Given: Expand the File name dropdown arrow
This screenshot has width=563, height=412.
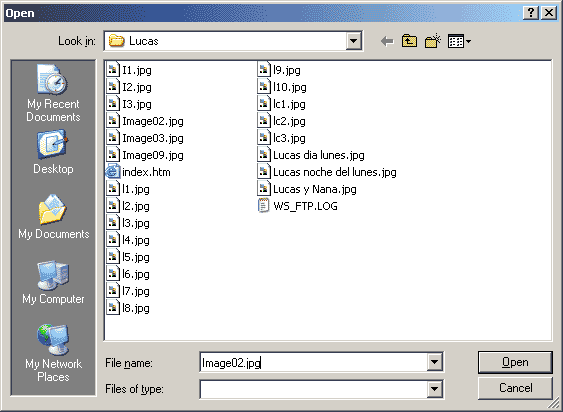Looking at the screenshot, I should pyautogui.click(x=434, y=362).
